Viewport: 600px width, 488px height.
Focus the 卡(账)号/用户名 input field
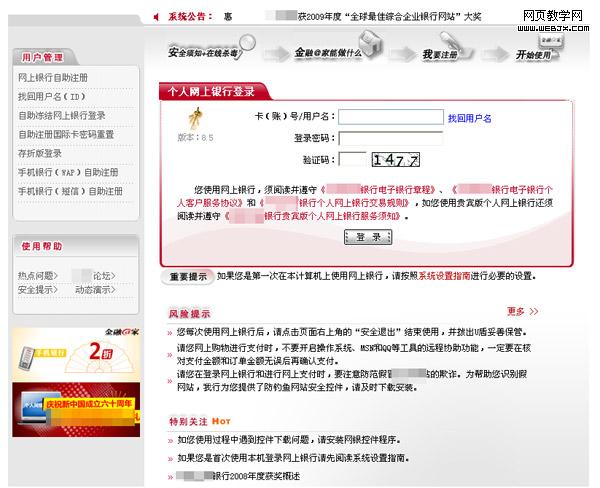pos(390,117)
